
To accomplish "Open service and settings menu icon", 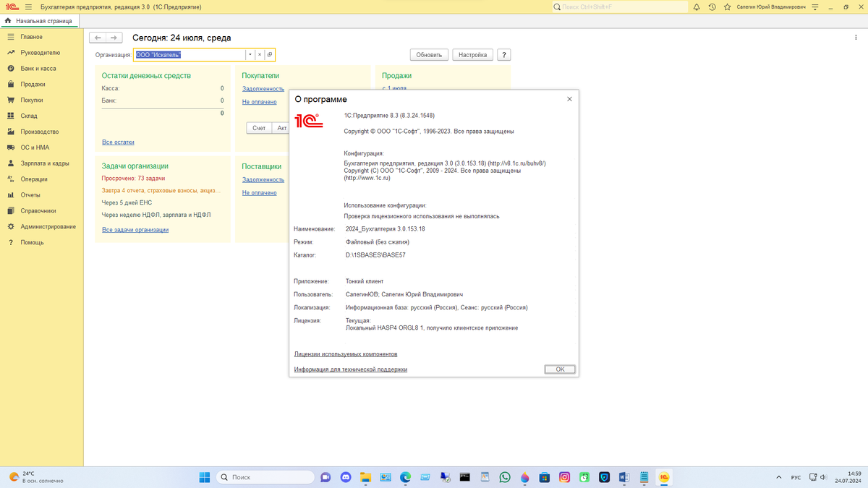I will pos(814,7).
